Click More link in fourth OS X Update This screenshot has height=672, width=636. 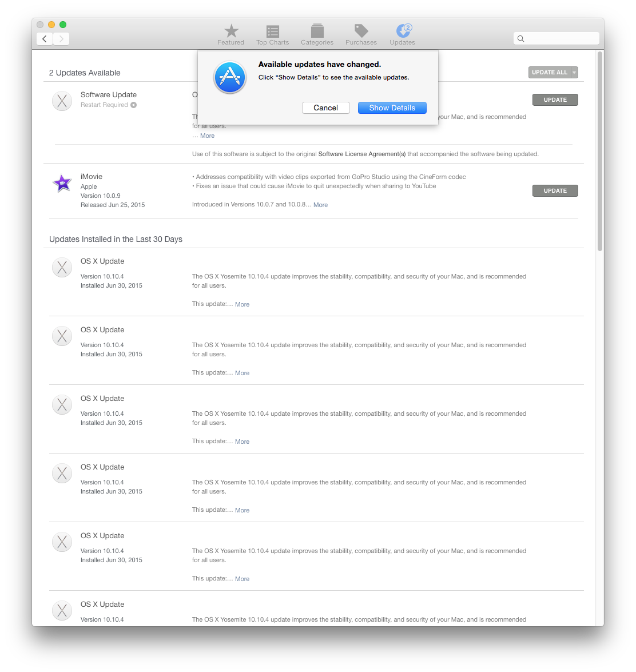(x=242, y=510)
